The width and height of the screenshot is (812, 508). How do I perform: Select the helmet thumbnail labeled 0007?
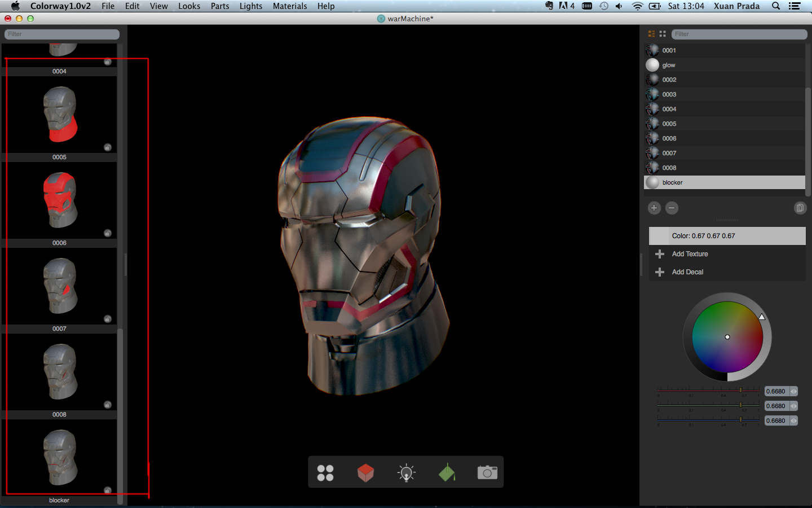[60, 286]
